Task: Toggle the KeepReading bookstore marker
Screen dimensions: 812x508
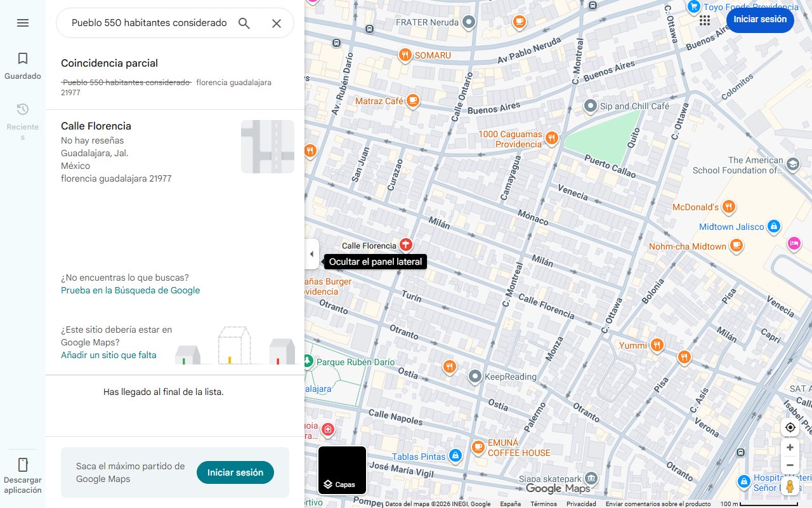Action: (475, 377)
